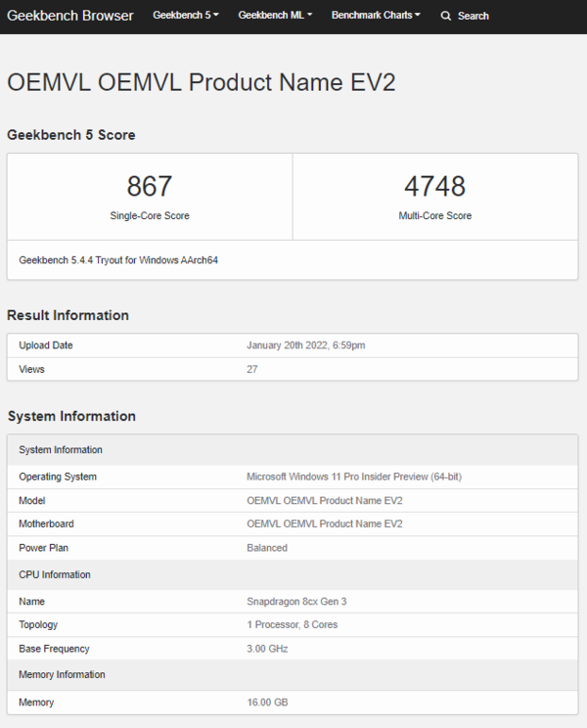Select the 4748 multi-core score
The image size is (587, 728).
coord(434,186)
